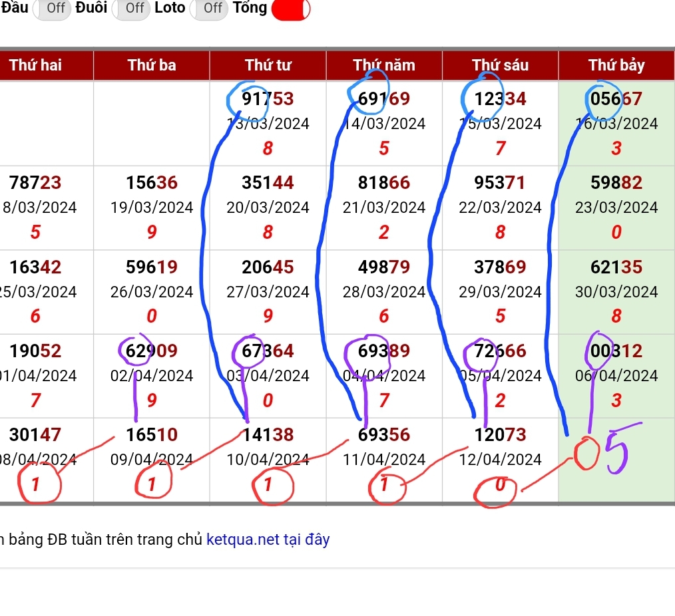Select the Thứ ba column header
The height and width of the screenshot is (616, 675).
(152, 65)
